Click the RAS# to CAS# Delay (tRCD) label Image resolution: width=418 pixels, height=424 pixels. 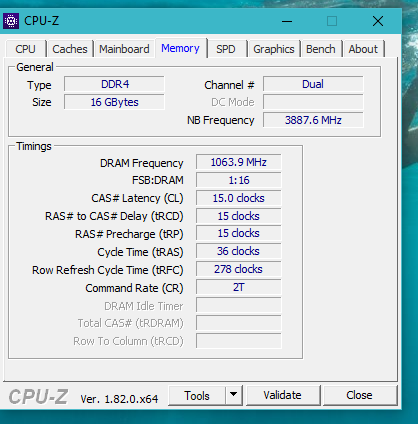tap(114, 217)
